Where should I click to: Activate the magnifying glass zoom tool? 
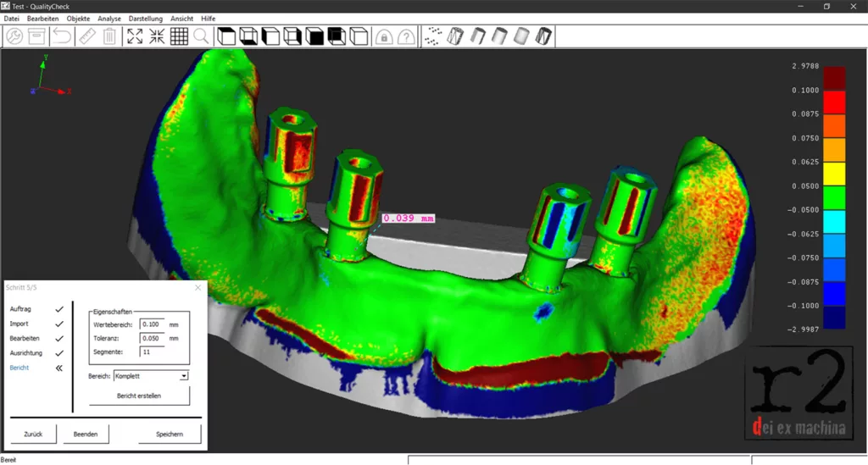coord(201,36)
